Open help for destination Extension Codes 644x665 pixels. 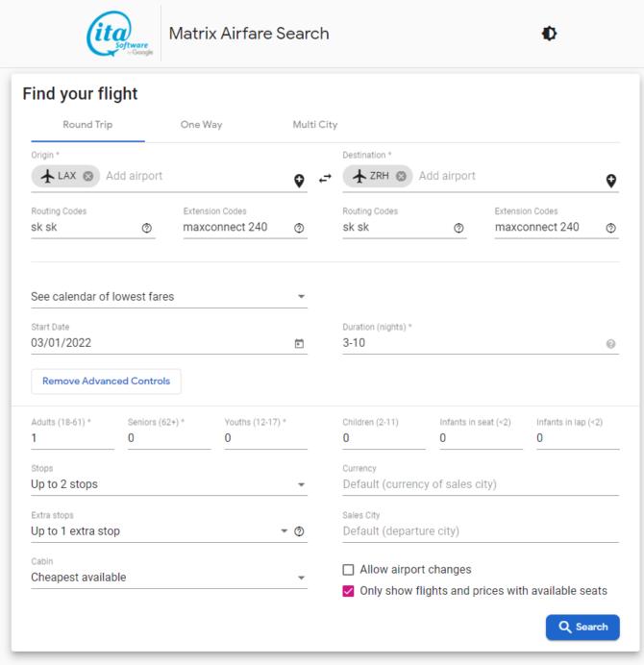[x=611, y=228]
